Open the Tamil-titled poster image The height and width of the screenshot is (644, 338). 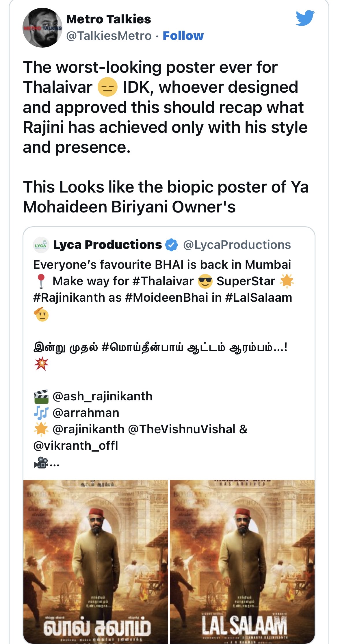coord(96,561)
